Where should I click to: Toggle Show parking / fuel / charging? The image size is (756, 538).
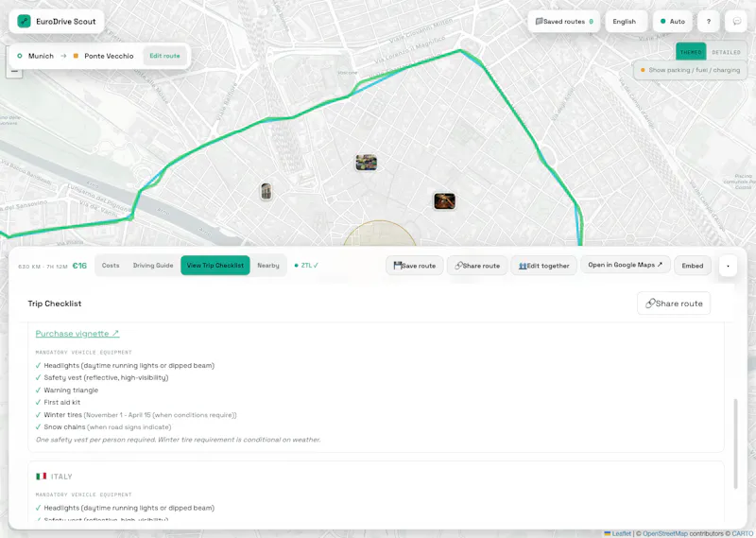[x=690, y=70]
